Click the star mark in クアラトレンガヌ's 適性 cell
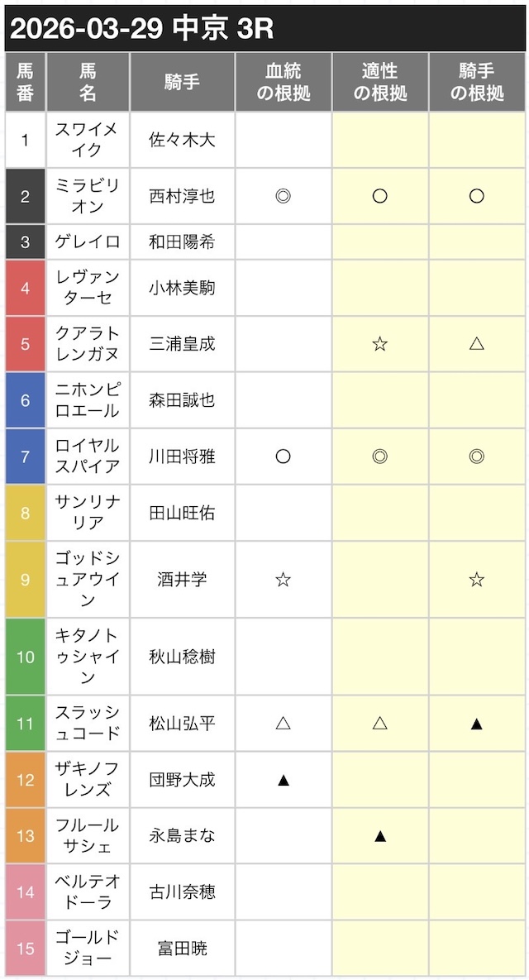 click(x=380, y=344)
